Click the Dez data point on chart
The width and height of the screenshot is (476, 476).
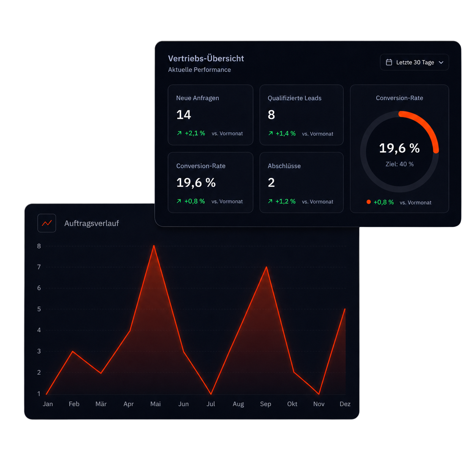pyautogui.click(x=345, y=309)
